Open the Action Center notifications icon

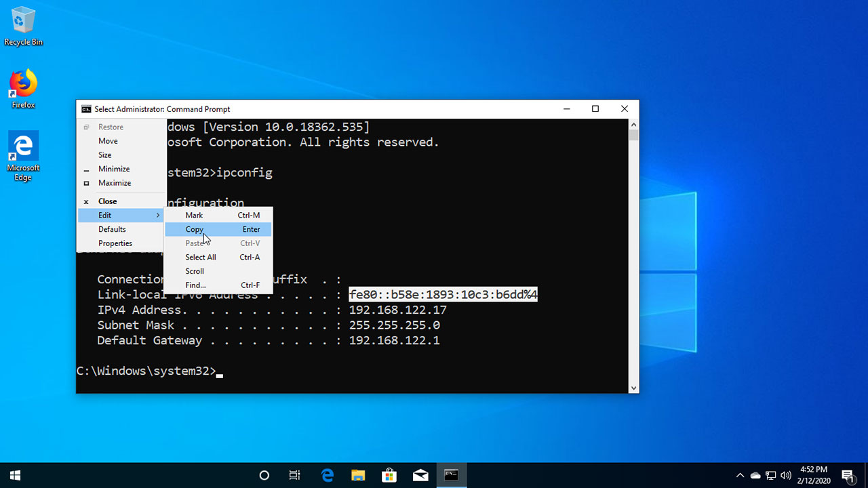pos(848,475)
